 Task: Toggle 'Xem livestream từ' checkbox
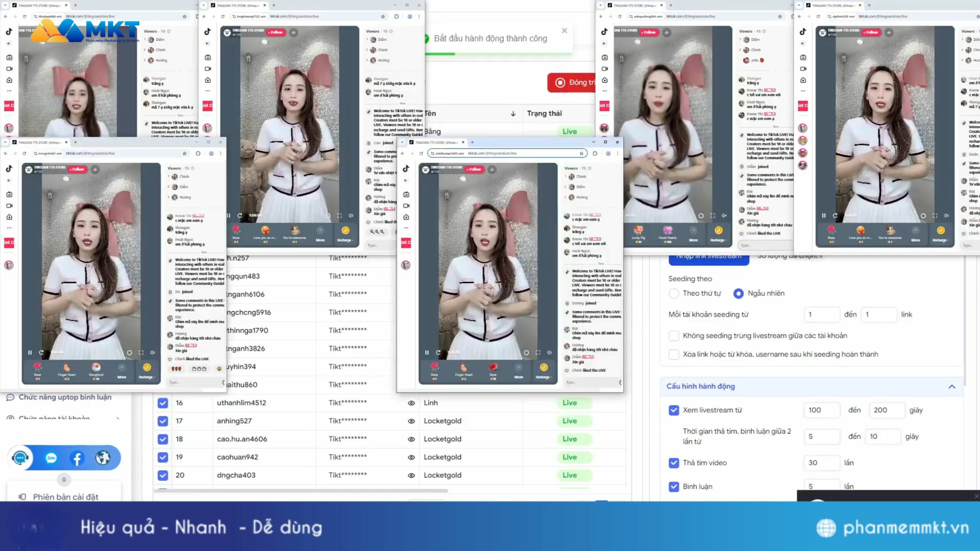click(674, 410)
